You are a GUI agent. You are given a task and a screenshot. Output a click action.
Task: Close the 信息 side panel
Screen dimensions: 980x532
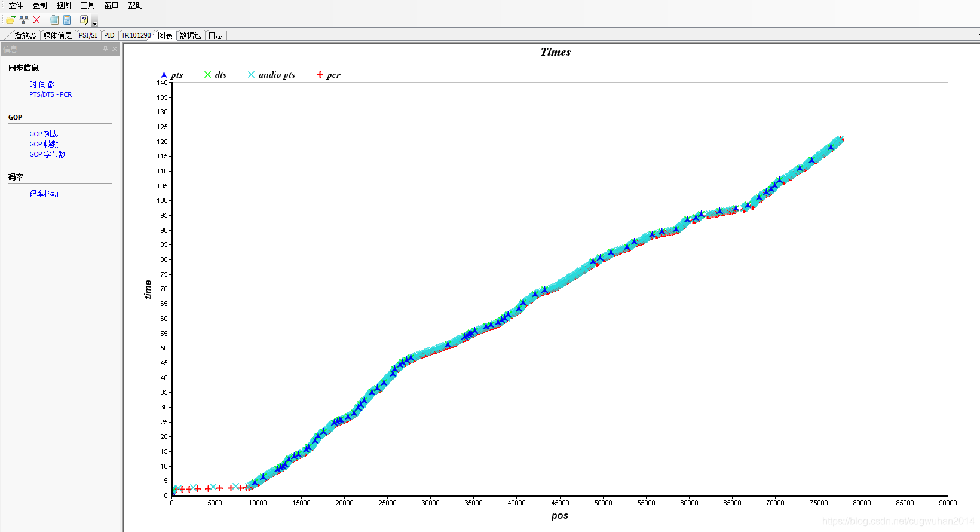point(115,49)
